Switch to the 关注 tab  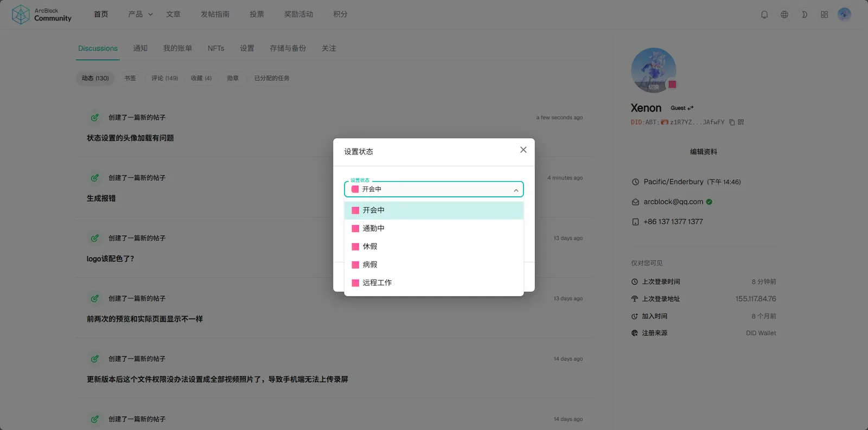(x=329, y=48)
